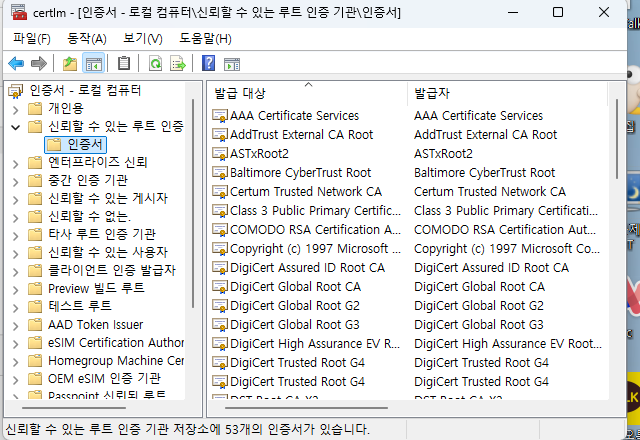Expand the 신뢰할 수 있는 게시자 node

pos(15,200)
